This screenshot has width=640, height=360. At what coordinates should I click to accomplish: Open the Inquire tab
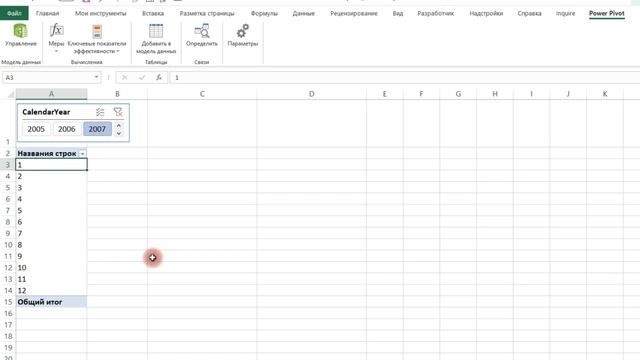(x=565, y=13)
